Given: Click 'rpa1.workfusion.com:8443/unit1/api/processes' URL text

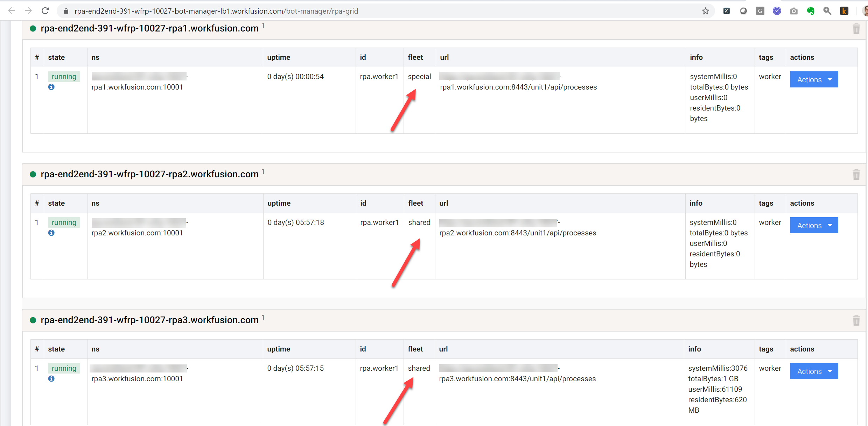Looking at the screenshot, I should (518, 87).
